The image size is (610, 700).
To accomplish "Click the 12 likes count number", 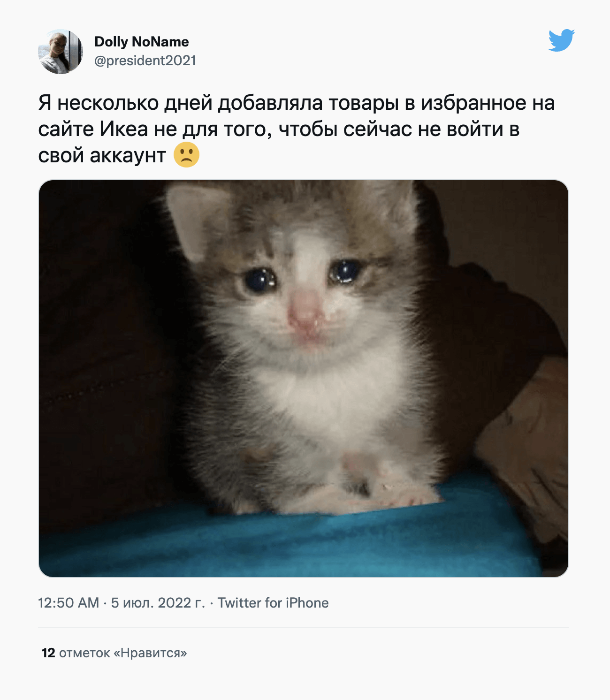I will click(48, 653).
